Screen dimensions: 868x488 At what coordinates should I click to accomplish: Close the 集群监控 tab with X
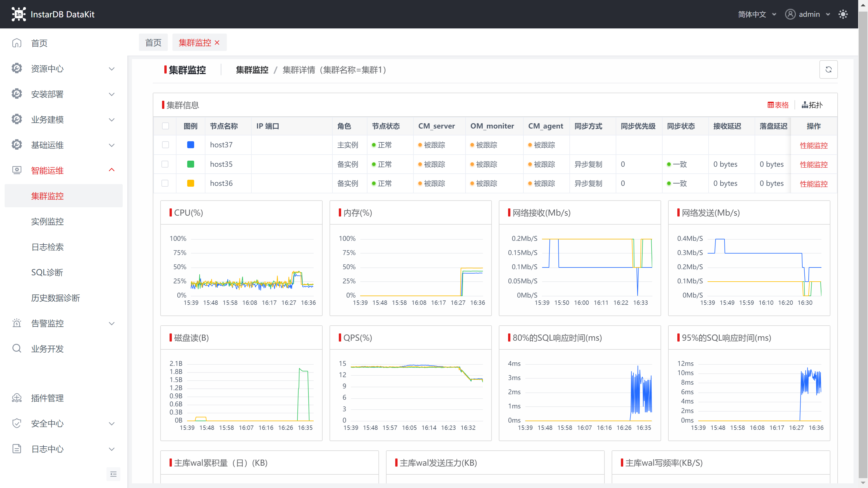(217, 43)
